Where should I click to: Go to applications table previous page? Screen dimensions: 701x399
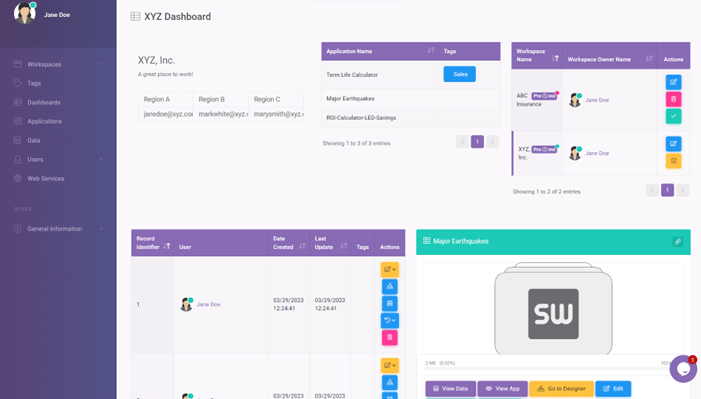(462, 142)
